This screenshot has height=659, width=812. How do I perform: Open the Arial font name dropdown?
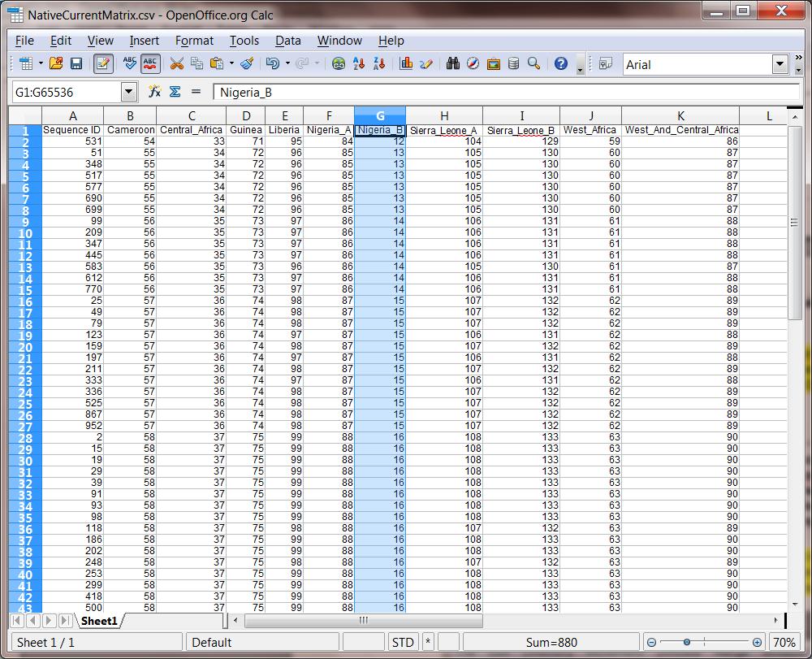click(780, 64)
